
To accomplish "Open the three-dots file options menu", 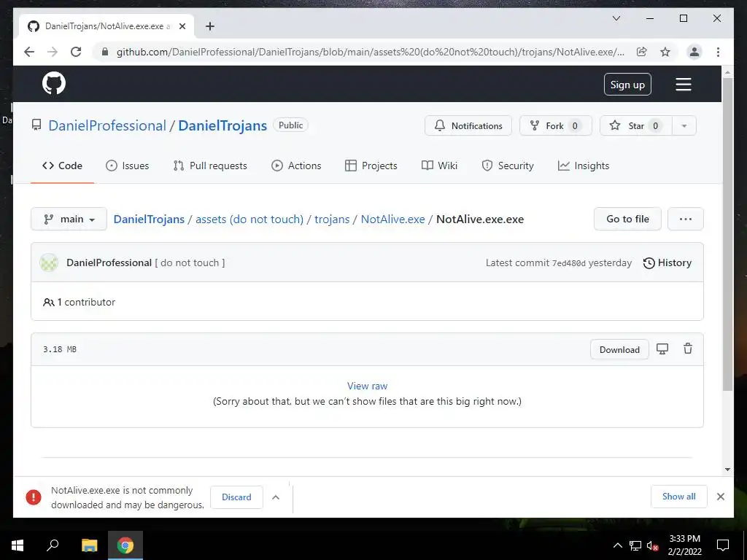I will click(x=686, y=219).
